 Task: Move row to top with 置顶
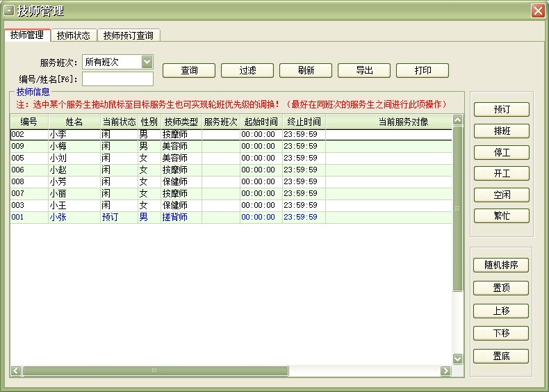coord(502,288)
